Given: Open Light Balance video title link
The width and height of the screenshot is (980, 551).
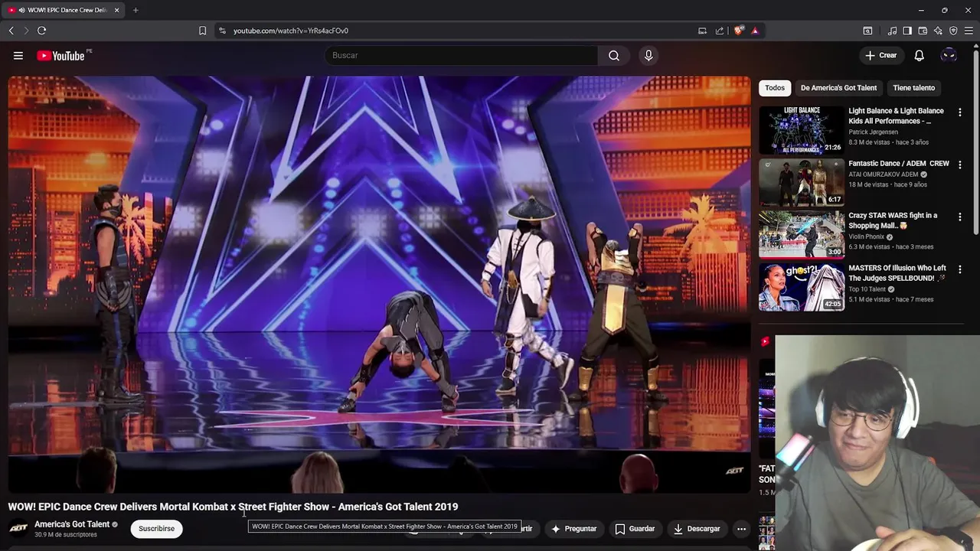Looking at the screenshot, I should [x=897, y=116].
